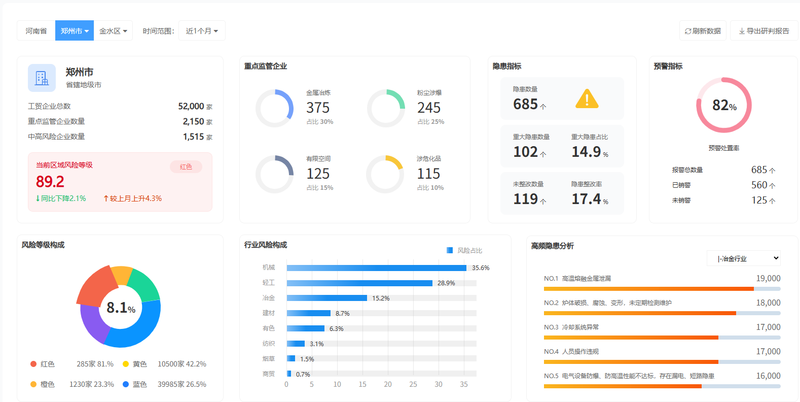Open the 冶金行业 industry selector

pyautogui.click(x=744, y=258)
